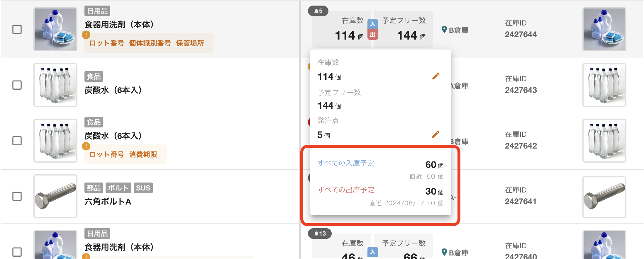
Task: Click the B倉庫 location pin in first row
Action: coord(444,30)
